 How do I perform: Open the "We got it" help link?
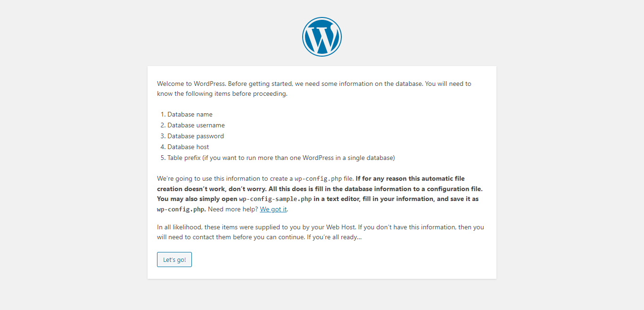click(273, 209)
